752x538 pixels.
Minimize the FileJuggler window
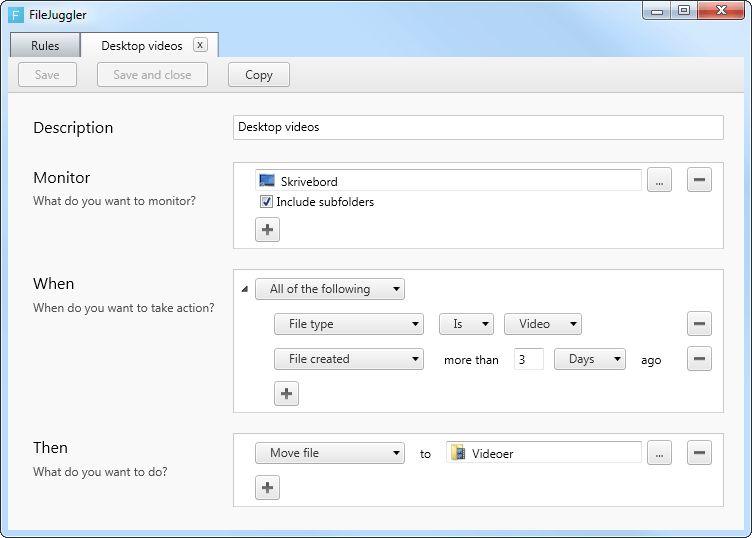click(657, 11)
